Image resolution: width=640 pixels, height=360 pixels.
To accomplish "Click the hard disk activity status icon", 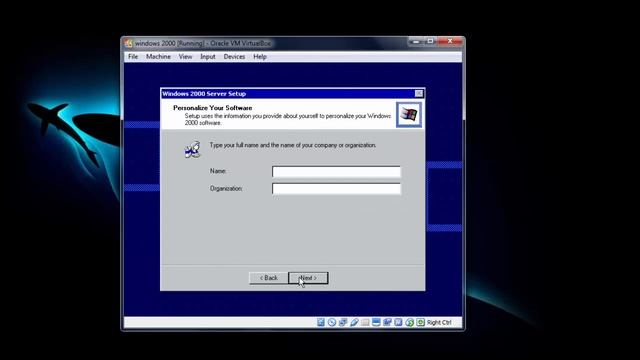I will click(x=321, y=322).
